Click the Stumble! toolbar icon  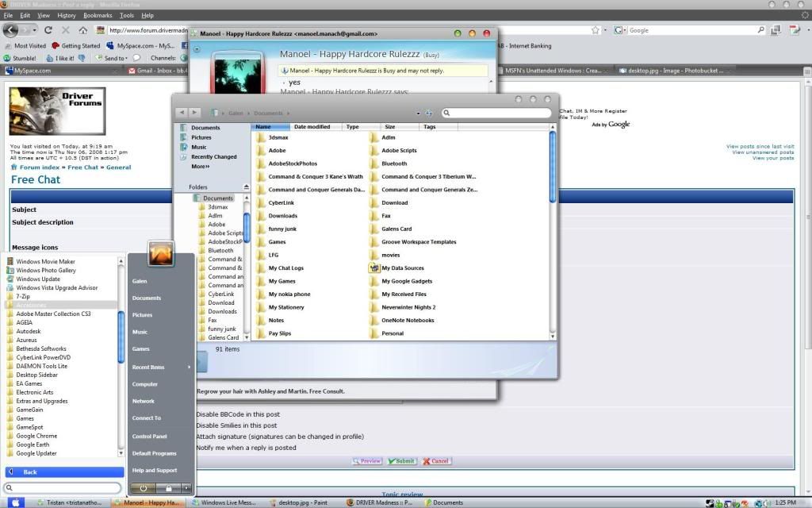(x=20, y=58)
